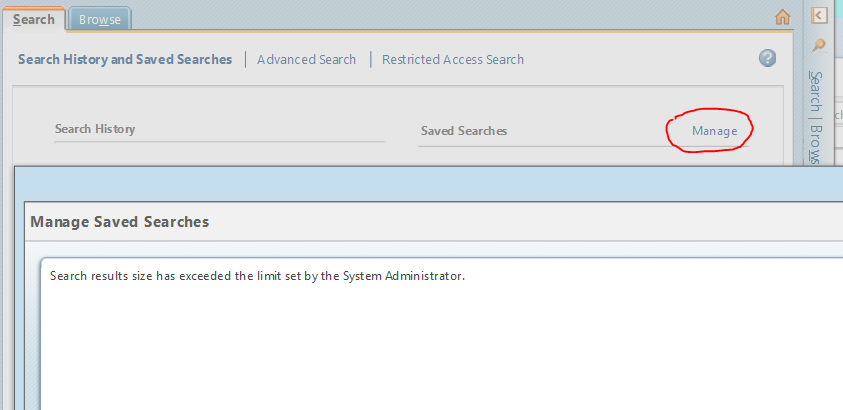The height and width of the screenshot is (410, 843).
Task: Collapse the side panel with arrow icon
Action: 819,15
